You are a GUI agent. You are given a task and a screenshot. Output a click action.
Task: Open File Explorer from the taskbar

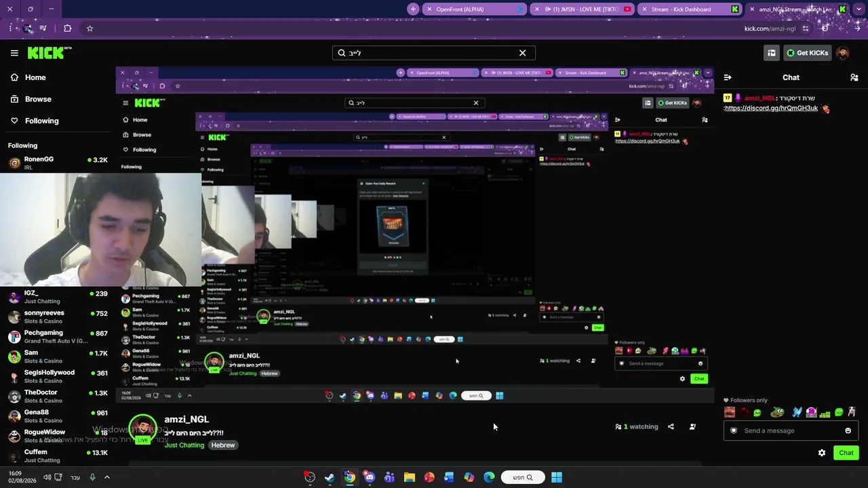click(x=409, y=477)
